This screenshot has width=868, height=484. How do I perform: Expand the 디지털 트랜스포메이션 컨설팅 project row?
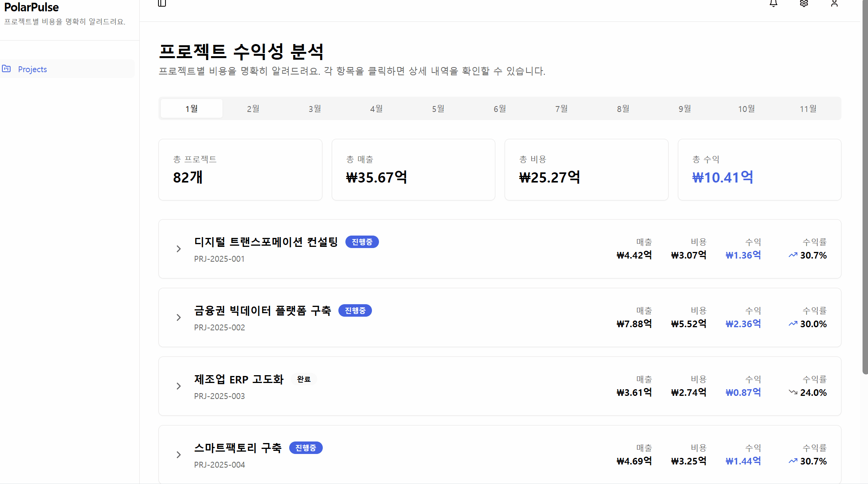[178, 249]
